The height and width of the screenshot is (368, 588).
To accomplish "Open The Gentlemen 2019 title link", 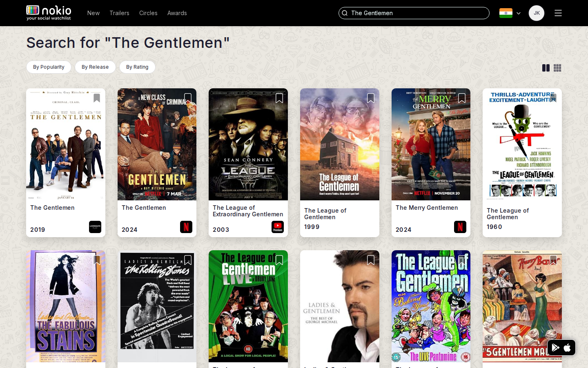I will (x=52, y=208).
